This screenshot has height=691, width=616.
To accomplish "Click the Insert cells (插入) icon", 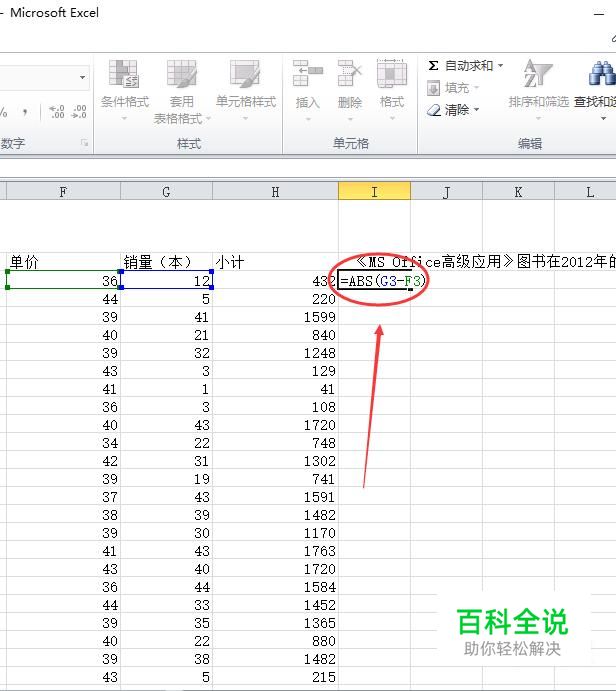I will pyautogui.click(x=308, y=73).
